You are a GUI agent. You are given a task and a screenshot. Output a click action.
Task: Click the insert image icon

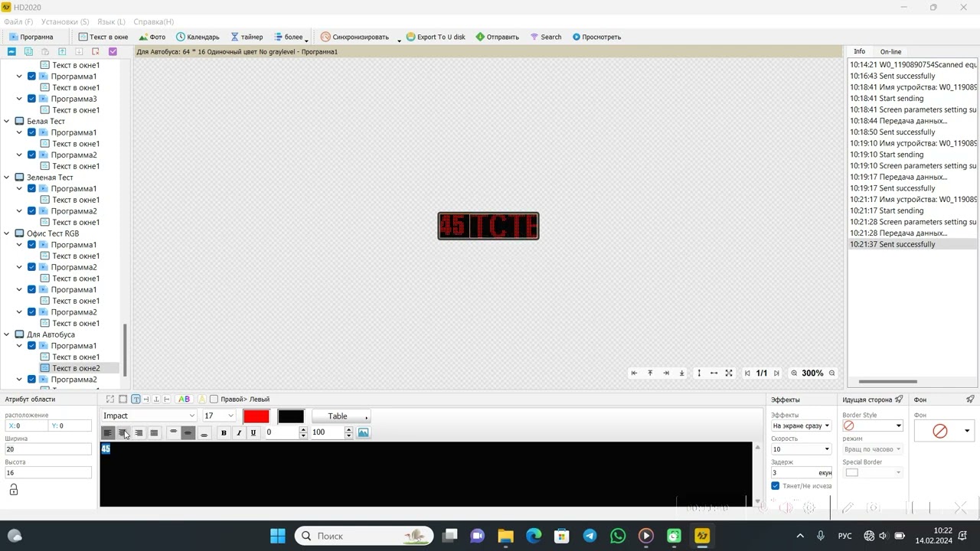(363, 432)
